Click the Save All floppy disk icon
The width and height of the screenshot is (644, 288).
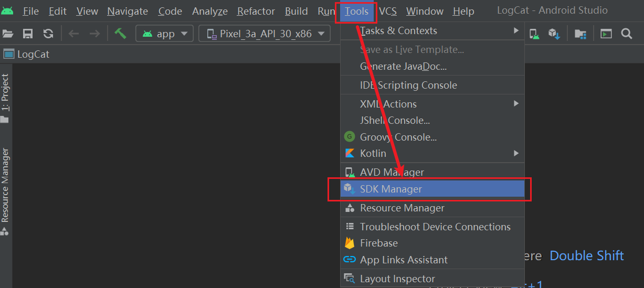tap(28, 34)
